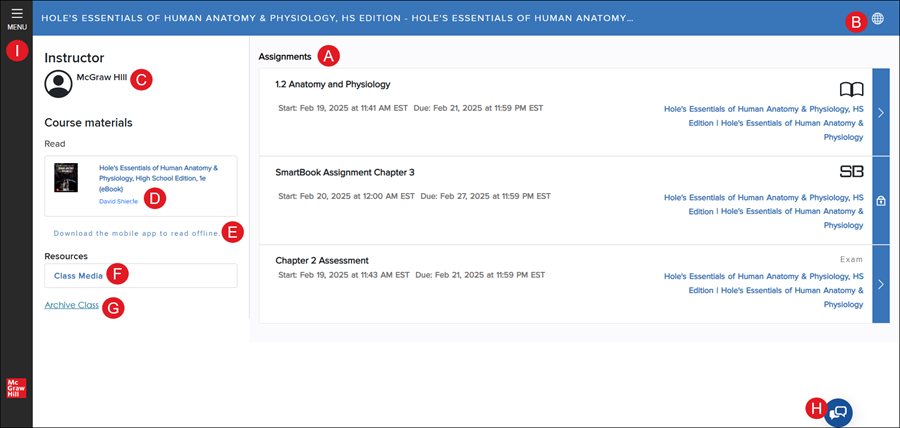Click the McGraw Hill instructor avatar icon
900x428 pixels.
coord(59,84)
